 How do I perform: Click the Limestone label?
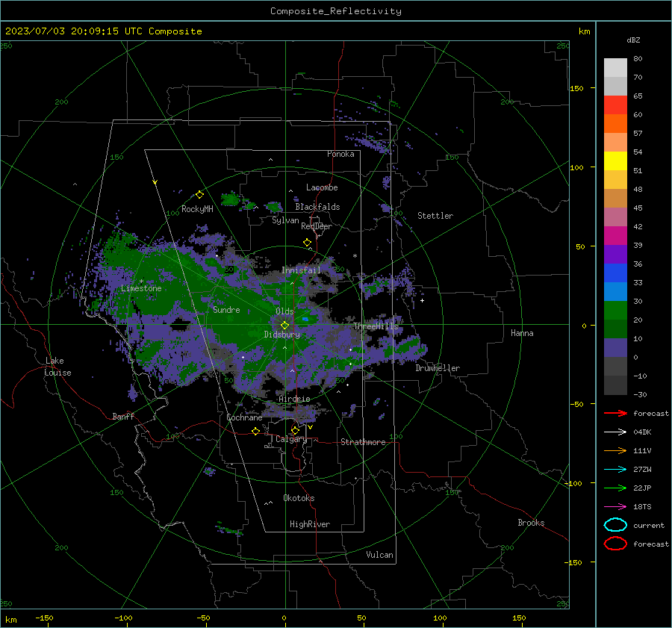coord(141,288)
